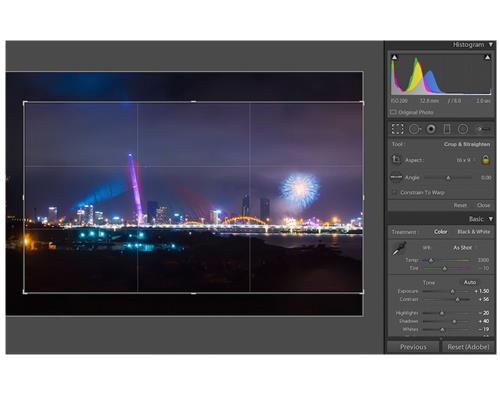The image size is (500, 400).
Task: Choose the Red Eye Correction tool
Action: [x=431, y=129]
